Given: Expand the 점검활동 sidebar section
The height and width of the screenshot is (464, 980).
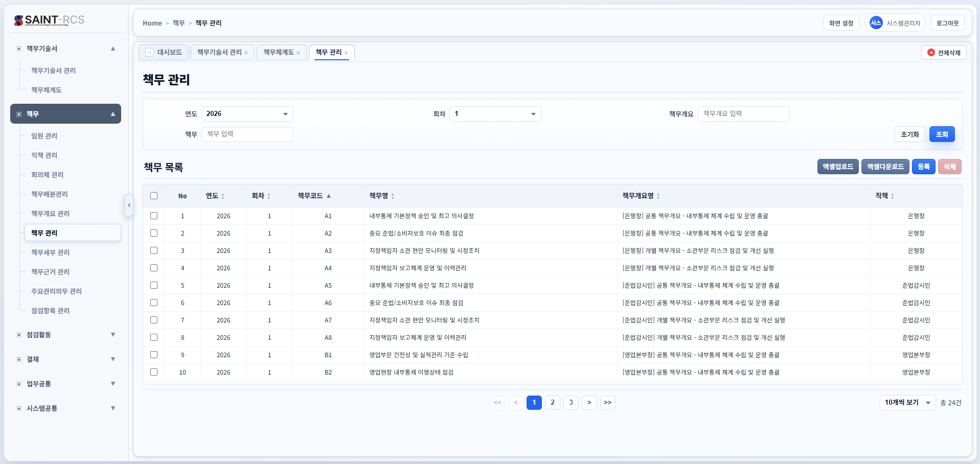Looking at the screenshot, I should (65, 335).
